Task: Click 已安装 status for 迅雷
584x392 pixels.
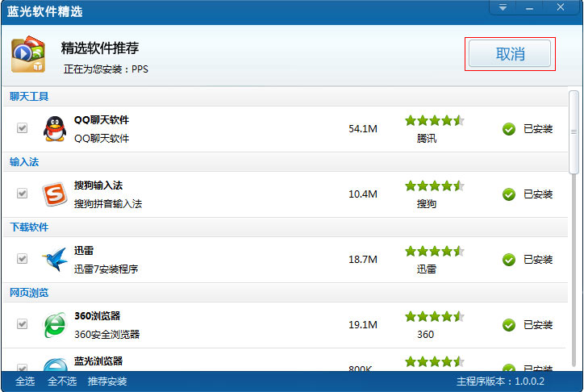Action: (x=538, y=260)
